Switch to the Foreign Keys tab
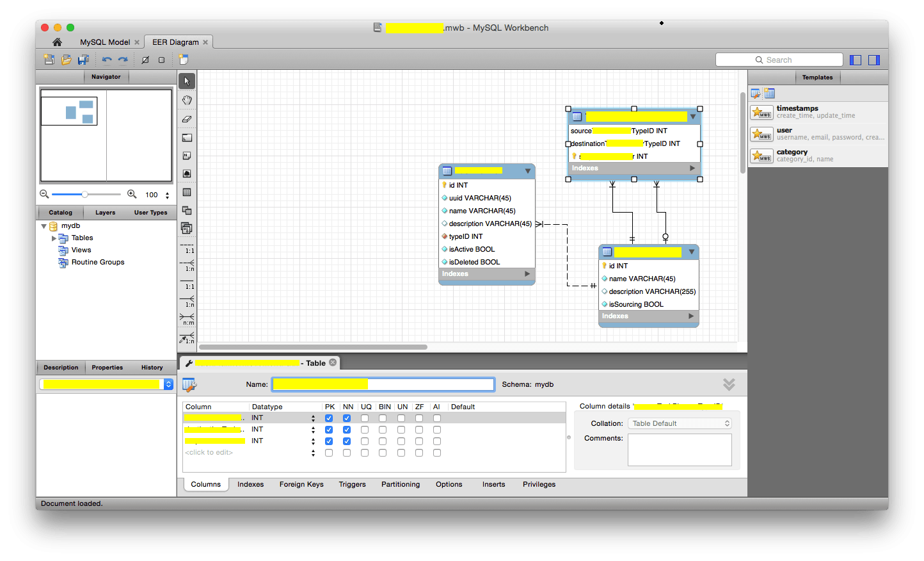Image resolution: width=924 pixels, height=561 pixels. pos(301,484)
